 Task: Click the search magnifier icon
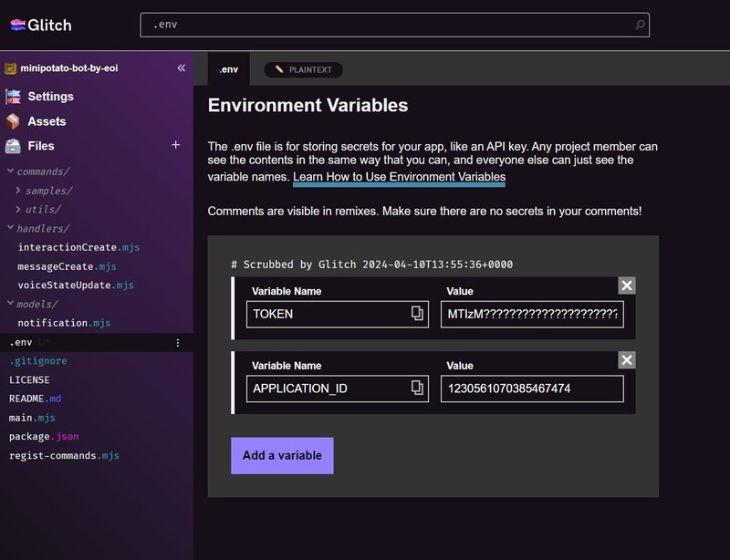point(641,25)
